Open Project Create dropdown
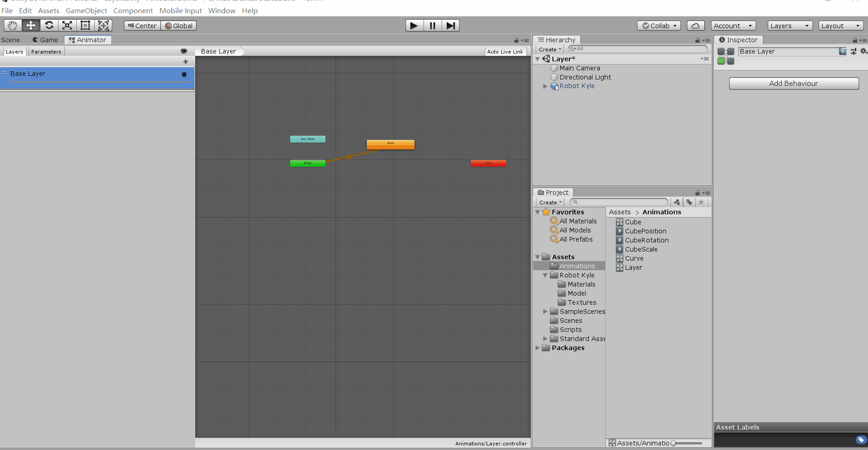This screenshot has height=450, width=868. click(550, 202)
